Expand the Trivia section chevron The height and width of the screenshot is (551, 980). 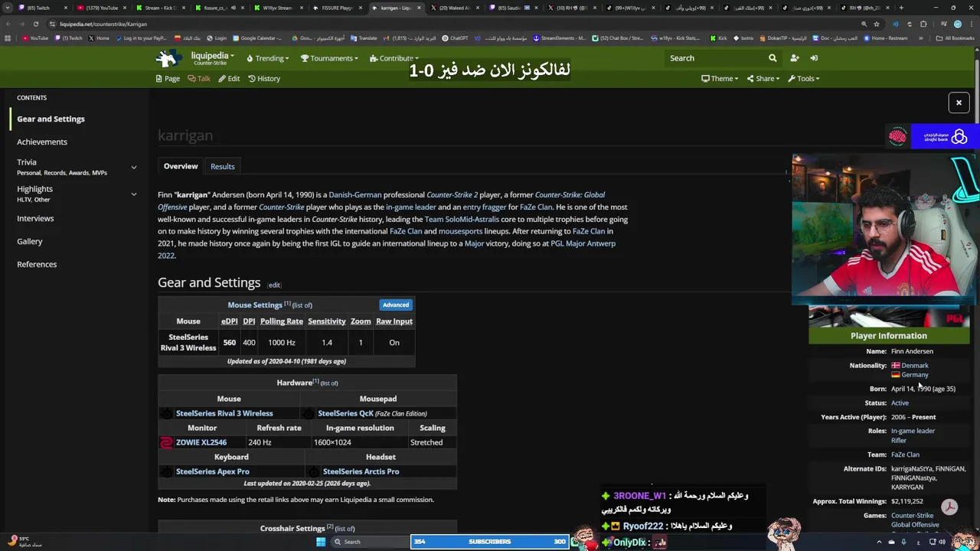[134, 167]
